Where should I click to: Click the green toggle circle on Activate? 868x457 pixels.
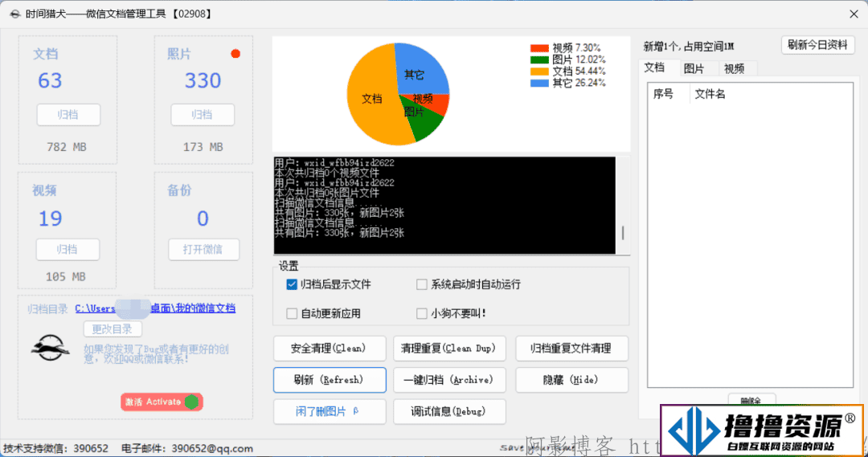pos(191,402)
